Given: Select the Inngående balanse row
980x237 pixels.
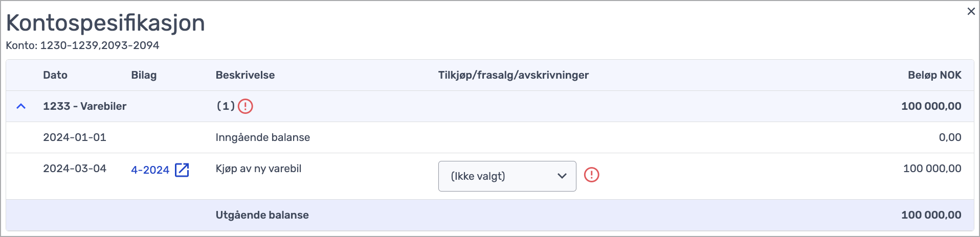Looking at the screenshot, I should point(490,137).
